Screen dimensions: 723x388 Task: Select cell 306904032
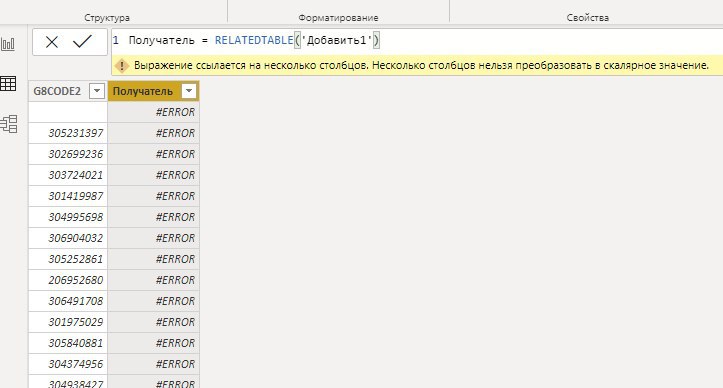coord(68,238)
